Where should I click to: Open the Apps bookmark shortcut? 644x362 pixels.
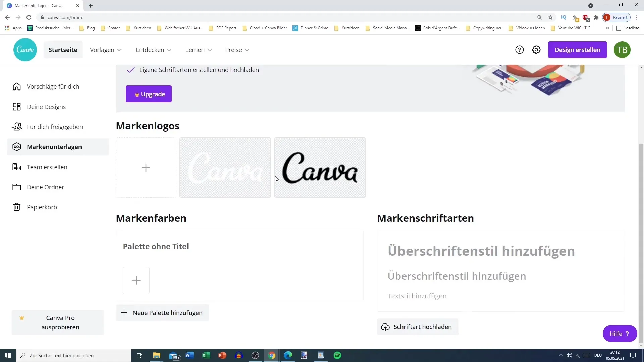[13, 28]
